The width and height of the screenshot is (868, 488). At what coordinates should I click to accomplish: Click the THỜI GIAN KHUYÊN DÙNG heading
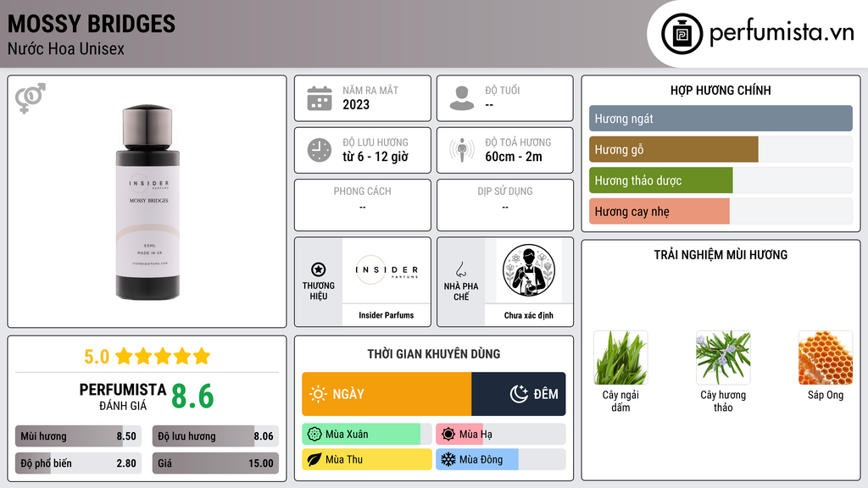[x=434, y=354]
